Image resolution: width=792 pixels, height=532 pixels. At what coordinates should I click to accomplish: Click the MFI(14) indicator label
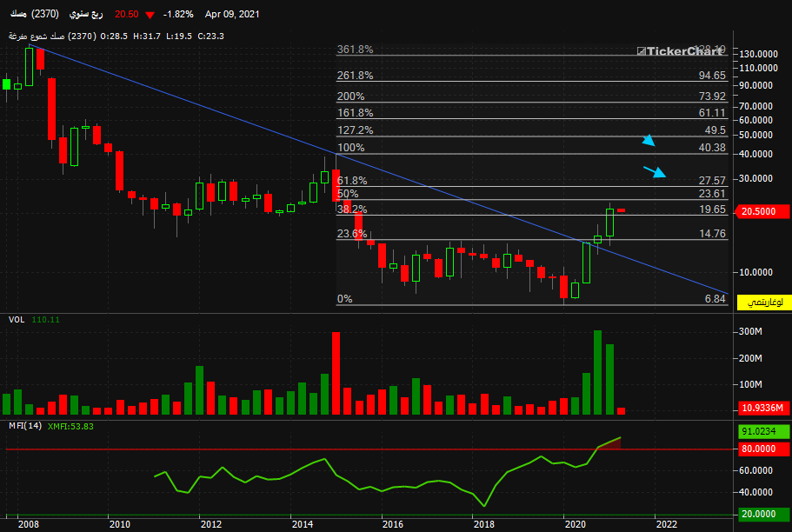(25, 426)
